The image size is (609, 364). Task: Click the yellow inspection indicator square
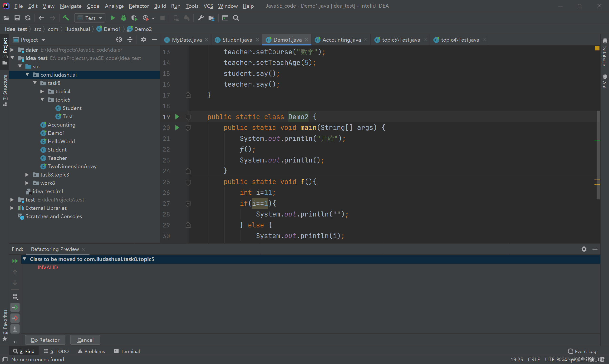[597, 48]
